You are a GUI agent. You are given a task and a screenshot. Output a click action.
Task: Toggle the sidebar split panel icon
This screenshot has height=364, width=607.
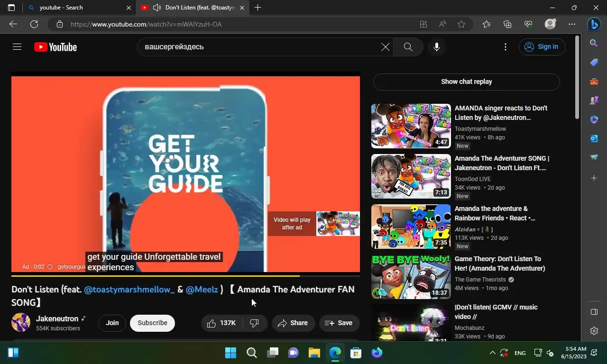[x=594, y=312]
